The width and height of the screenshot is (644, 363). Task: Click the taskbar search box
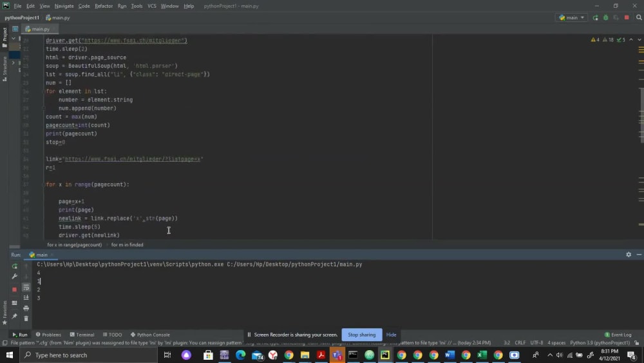click(x=88, y=355)
